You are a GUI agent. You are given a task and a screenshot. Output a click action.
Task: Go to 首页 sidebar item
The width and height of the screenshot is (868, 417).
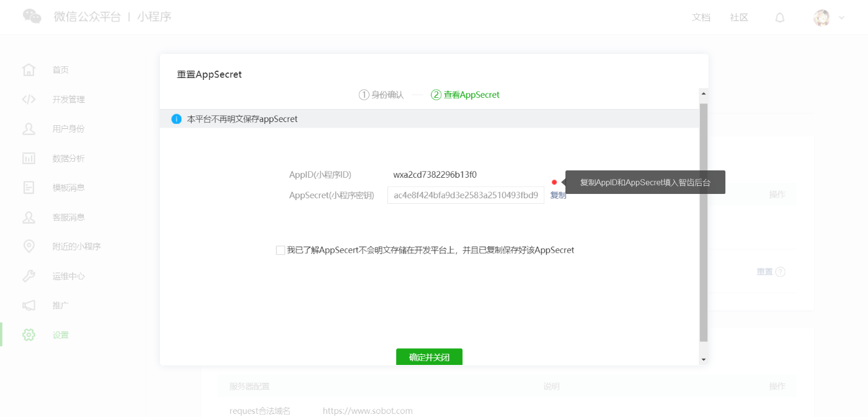61,70
